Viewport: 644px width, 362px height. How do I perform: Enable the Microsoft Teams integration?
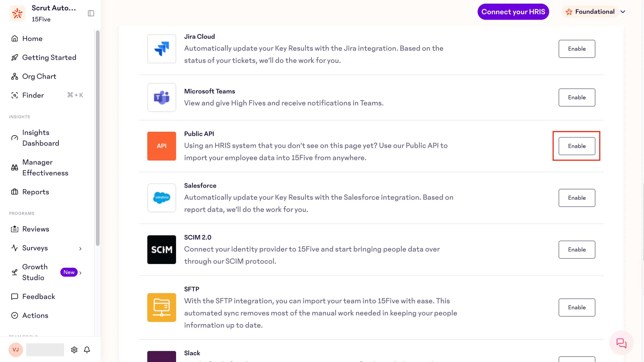(577, 97)
